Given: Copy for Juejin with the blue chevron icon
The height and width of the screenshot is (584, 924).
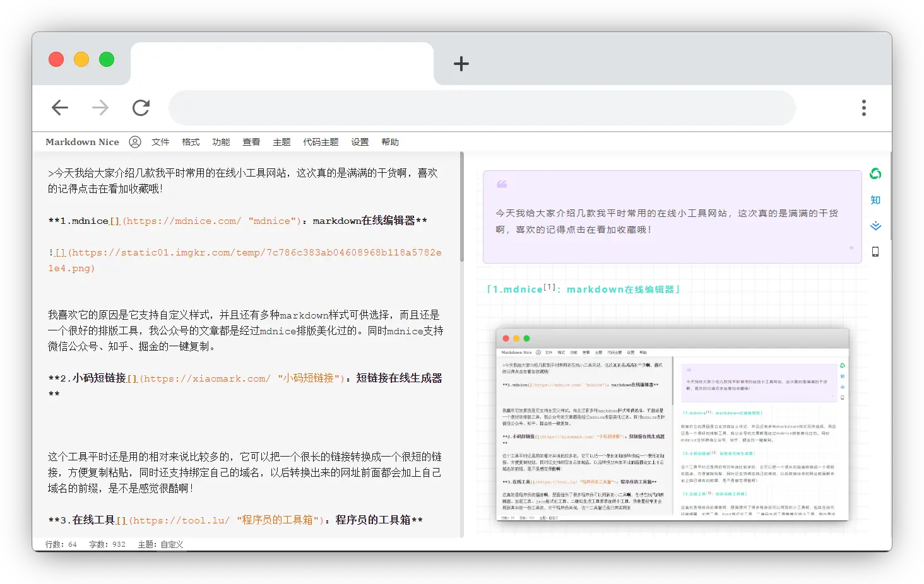Looking at the screenshot, I should 875,226.
